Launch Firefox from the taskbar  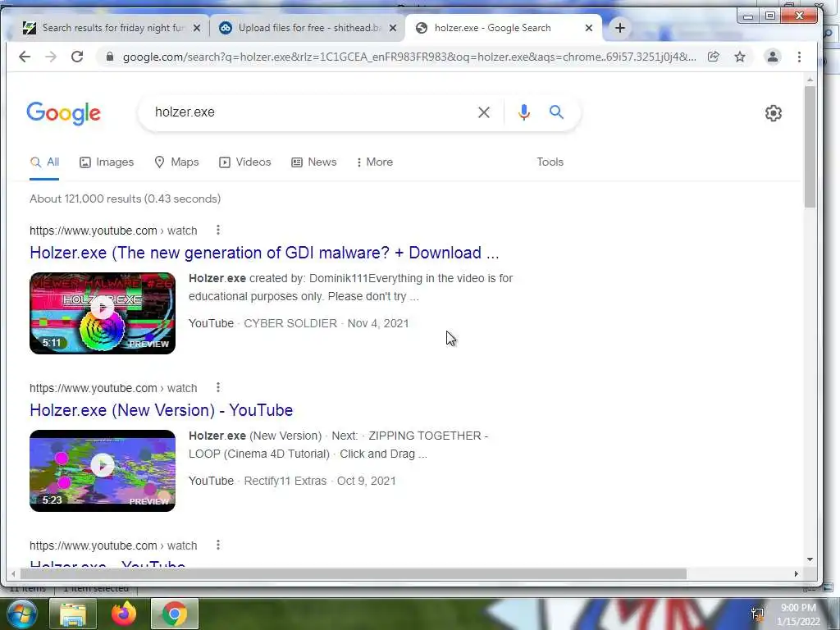pos(124,614)
